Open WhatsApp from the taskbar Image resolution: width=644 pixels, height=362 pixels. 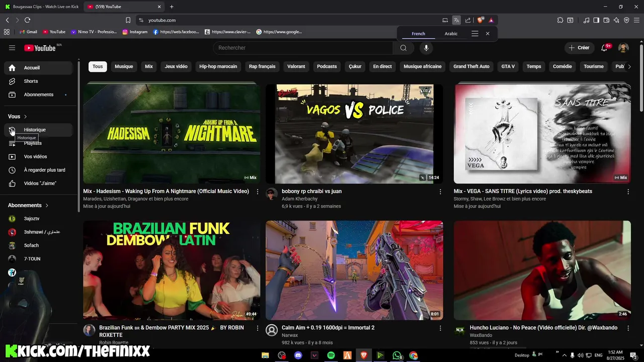(x=397, y=355)
